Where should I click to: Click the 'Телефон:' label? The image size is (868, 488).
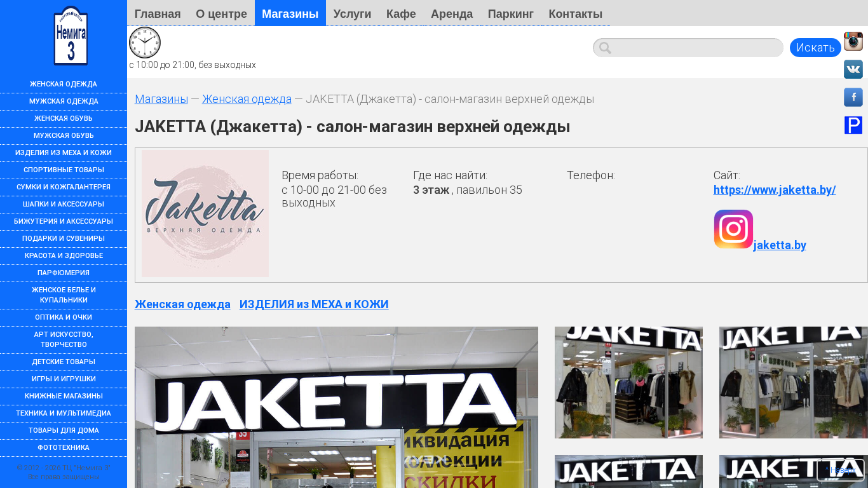point(591,175)
